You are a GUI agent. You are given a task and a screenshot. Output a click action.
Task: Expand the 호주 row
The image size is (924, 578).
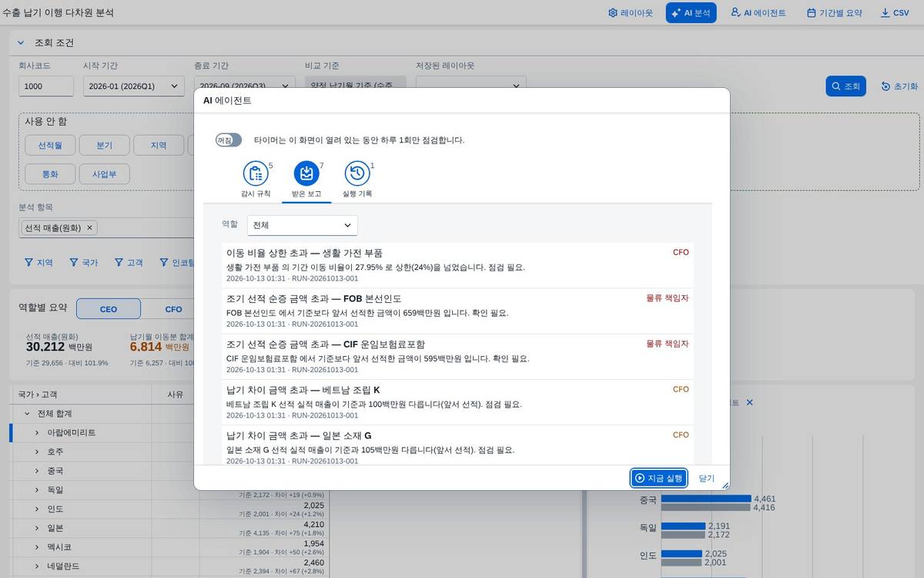(x=37, y=452)
